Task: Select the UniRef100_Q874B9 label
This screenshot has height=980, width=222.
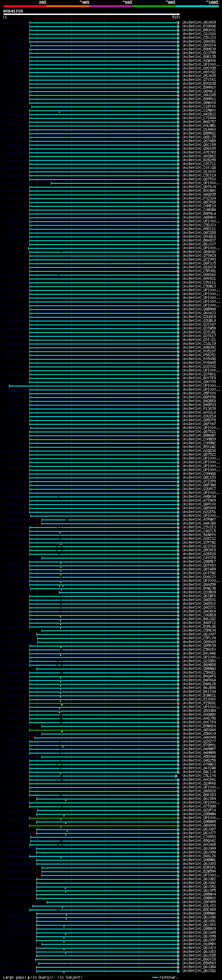Action: [199, 141]
